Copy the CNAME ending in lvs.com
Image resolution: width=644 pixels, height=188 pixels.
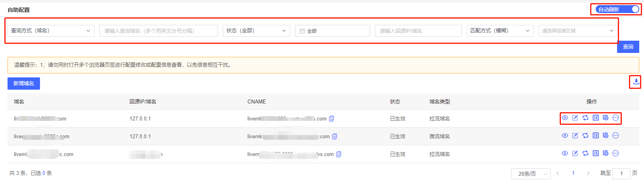coord(338,154)
